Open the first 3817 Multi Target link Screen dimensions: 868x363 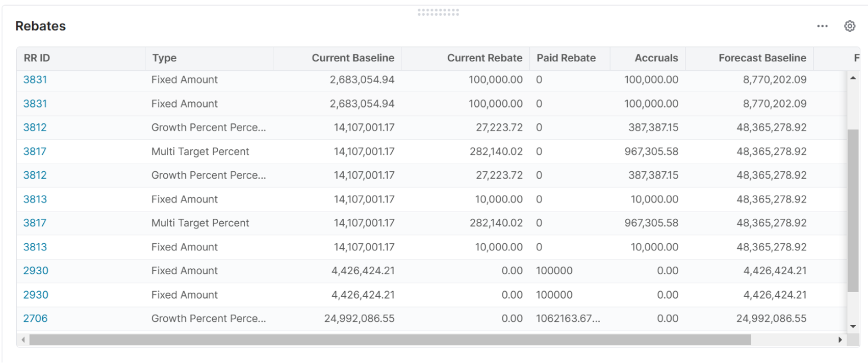[35, 151]
